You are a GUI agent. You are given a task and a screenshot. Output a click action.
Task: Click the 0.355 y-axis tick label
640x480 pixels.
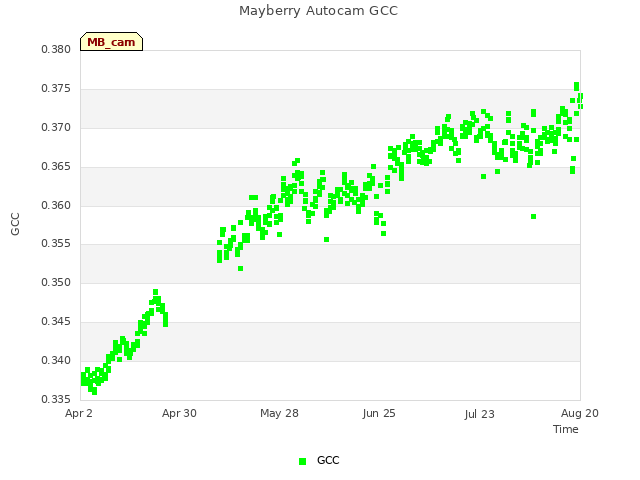(56, 244)
